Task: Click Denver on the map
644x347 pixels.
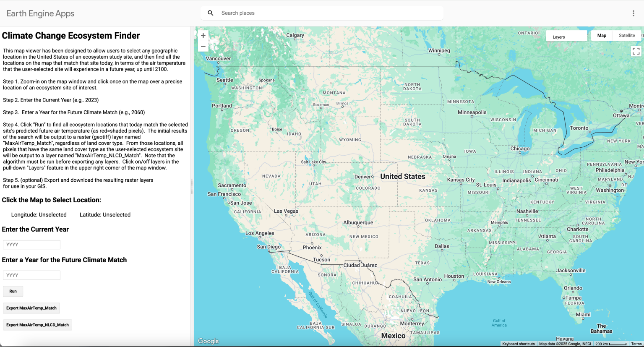Action: (363, 177)
